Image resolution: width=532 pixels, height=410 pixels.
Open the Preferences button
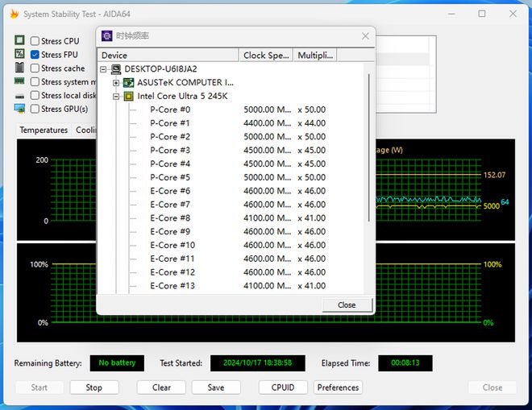click(338, 387)
